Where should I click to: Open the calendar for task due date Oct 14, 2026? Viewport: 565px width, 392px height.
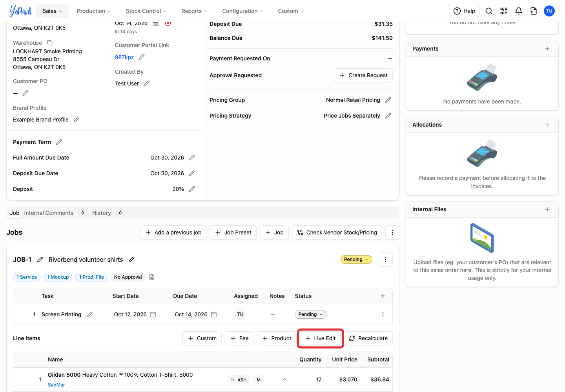(214, 314)
